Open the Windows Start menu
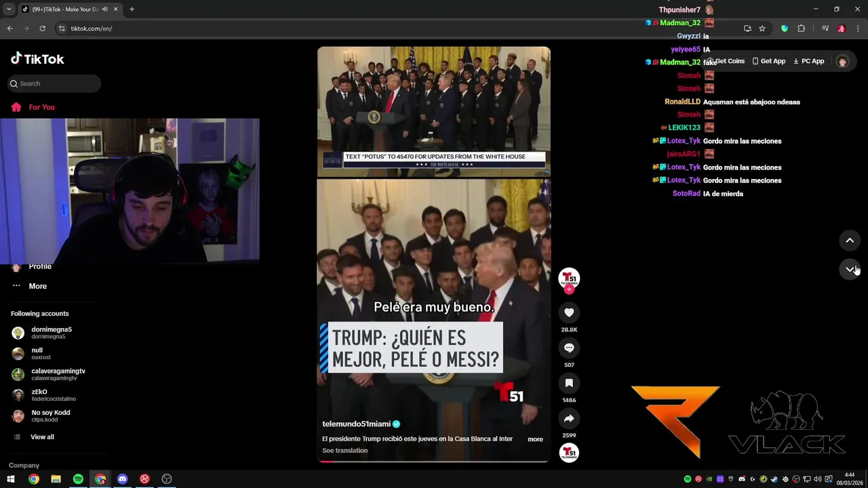 (11, 479)
